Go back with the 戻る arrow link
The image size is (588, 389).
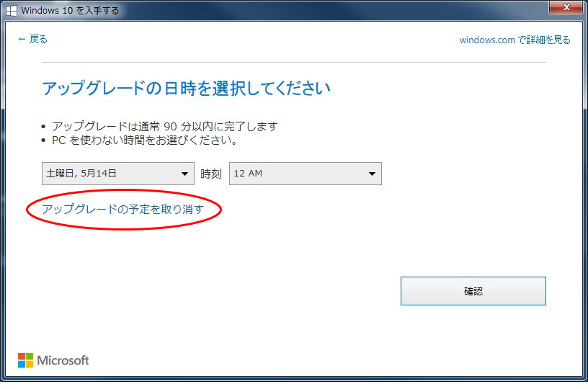tap(32, 39)
